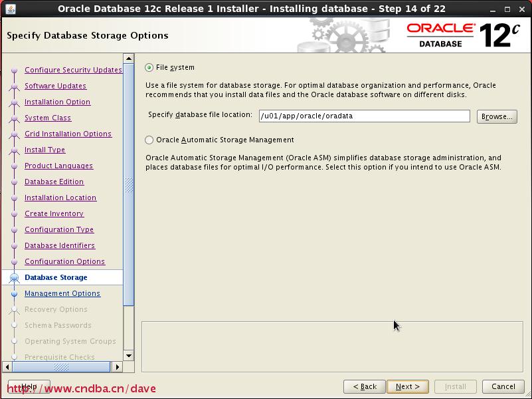
Task: Select the current Database Storage step
Action: click(56, 277)
